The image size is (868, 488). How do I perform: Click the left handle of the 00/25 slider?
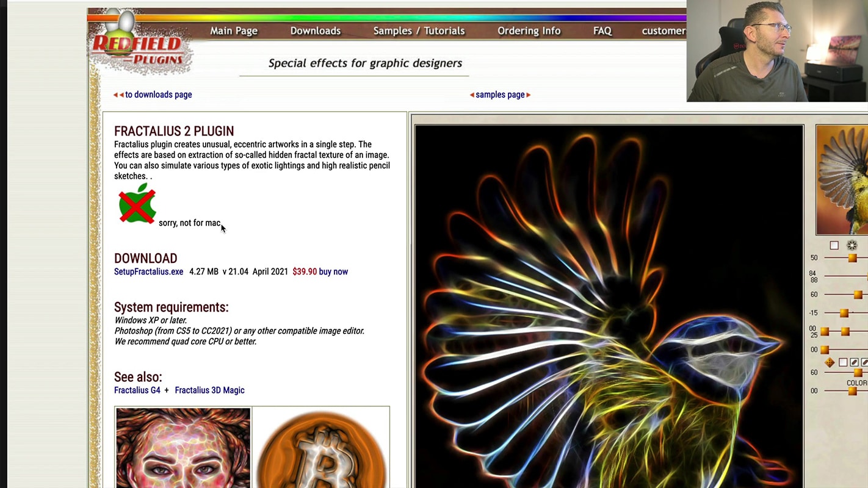825,331
